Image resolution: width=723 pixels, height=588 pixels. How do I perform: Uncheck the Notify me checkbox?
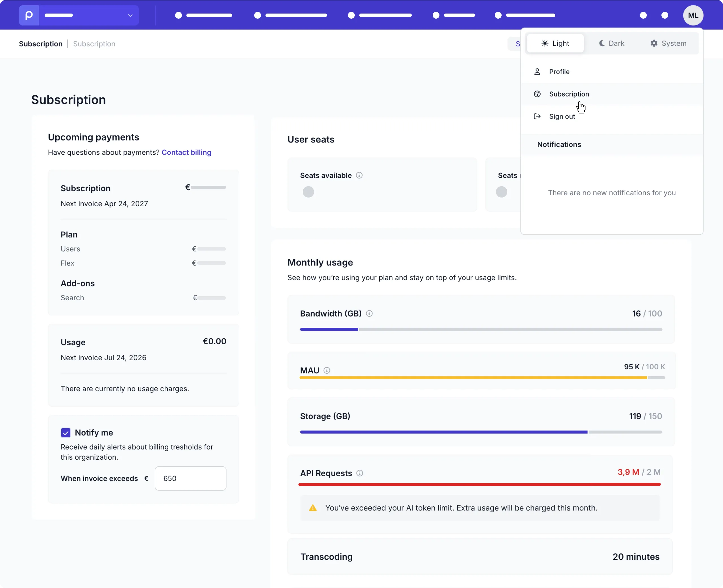pyautogui.click(x=66, y=433)
